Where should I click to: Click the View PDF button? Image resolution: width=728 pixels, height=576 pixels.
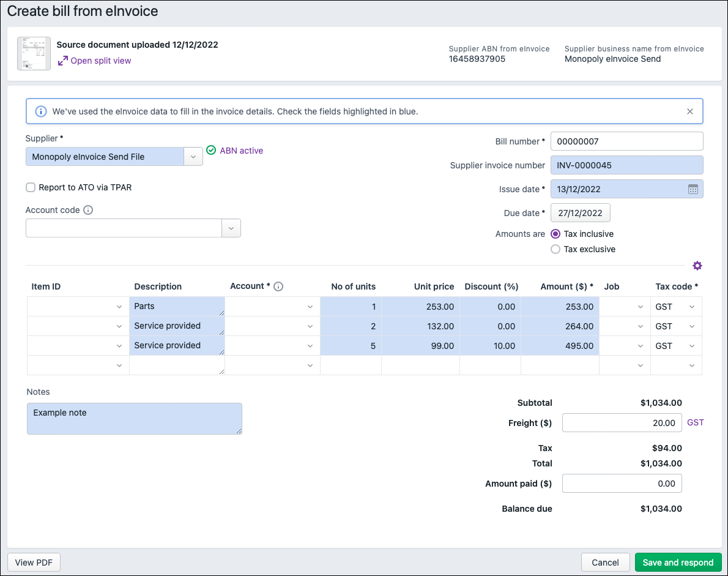pyautogui.click(x=34, y=563)
